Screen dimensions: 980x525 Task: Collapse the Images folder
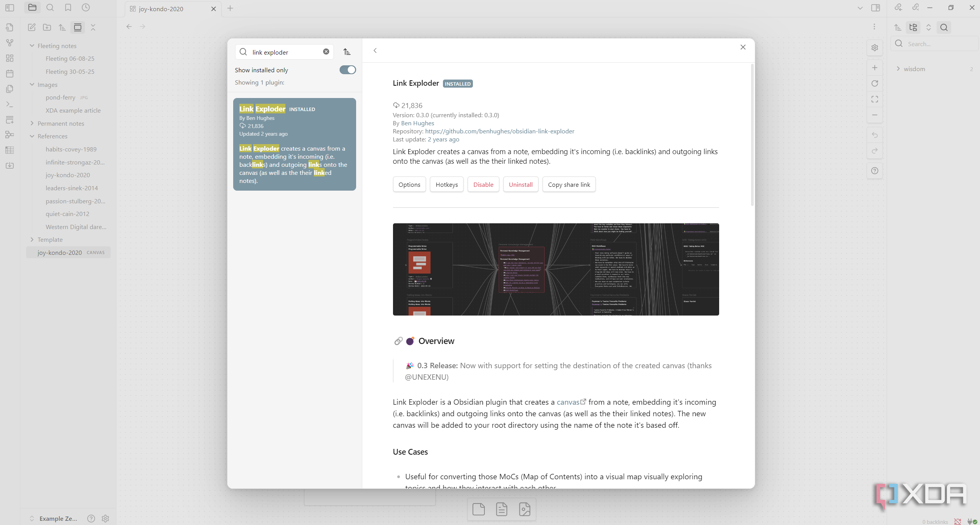click(32, 85)
